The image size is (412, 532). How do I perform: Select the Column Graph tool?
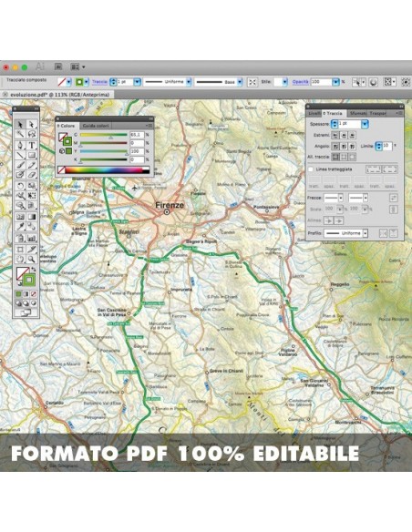[x=31, y=238]
